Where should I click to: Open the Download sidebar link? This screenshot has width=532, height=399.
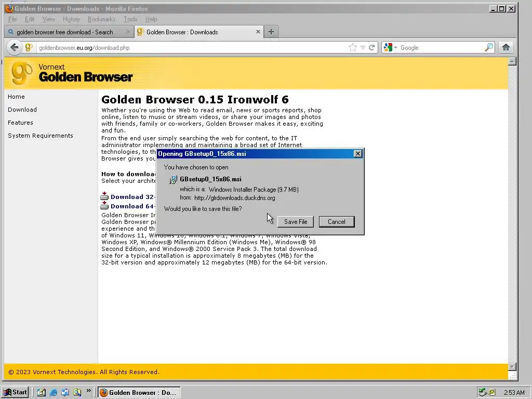[x=22, y=110]
